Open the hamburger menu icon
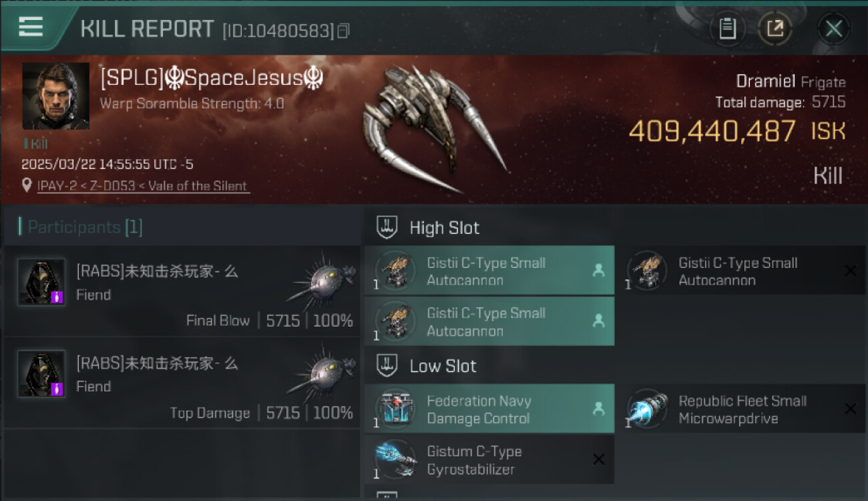 click(31, 27)
